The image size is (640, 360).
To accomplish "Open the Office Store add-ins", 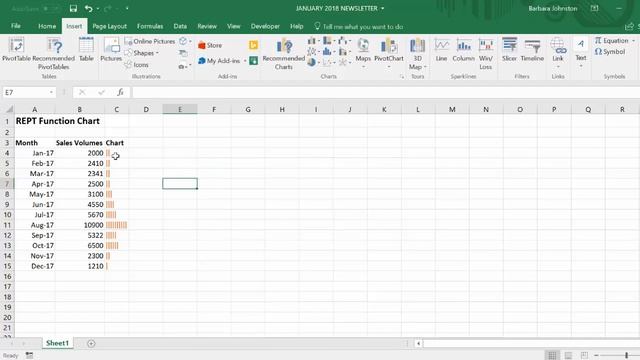I will coord(210,45).
